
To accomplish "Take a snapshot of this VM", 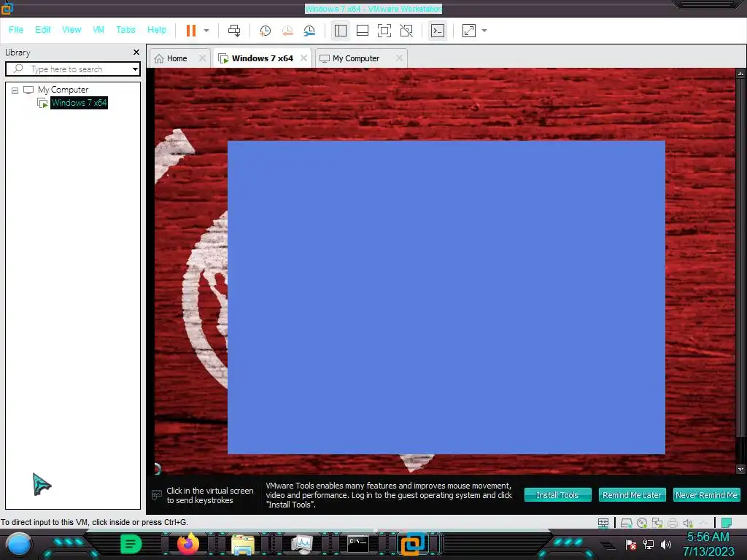I will tap(265, 31).
